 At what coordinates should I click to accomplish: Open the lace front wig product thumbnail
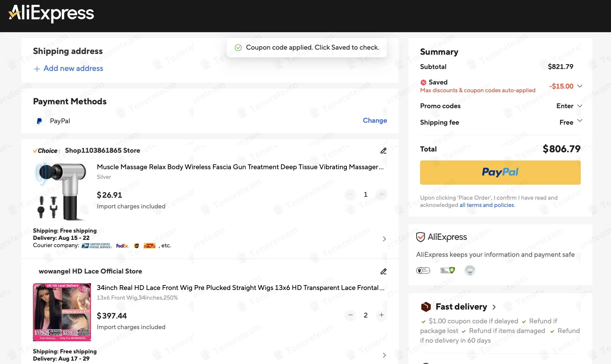[62, 312]
